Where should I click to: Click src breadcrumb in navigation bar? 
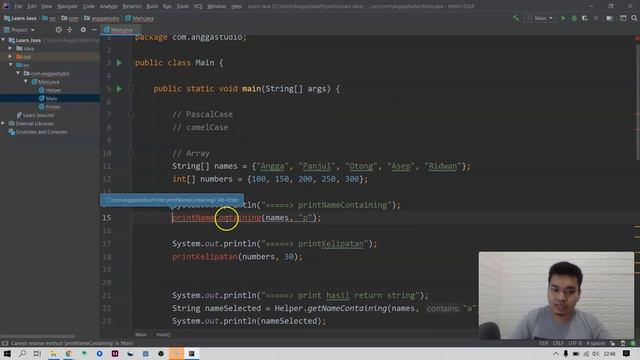pyautogui.click(x=49, y=18)
